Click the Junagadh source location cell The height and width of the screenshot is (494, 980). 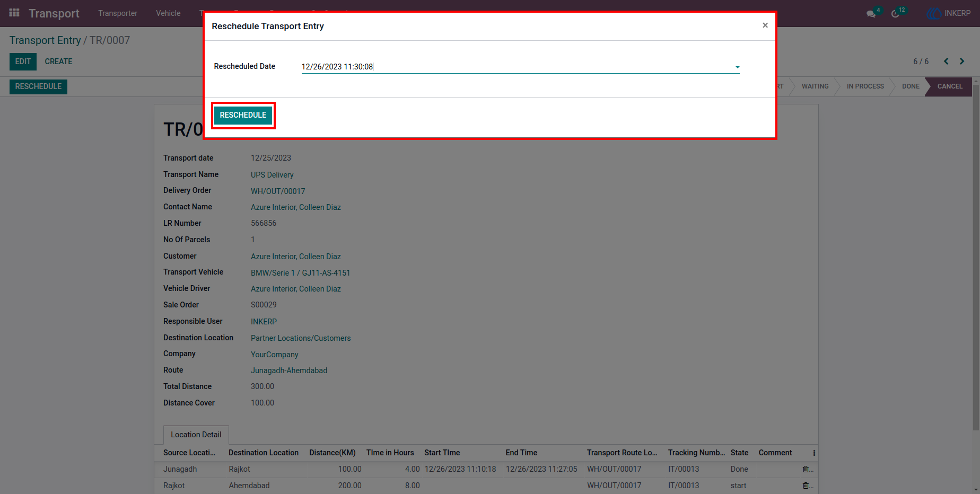tap(180, 469)
